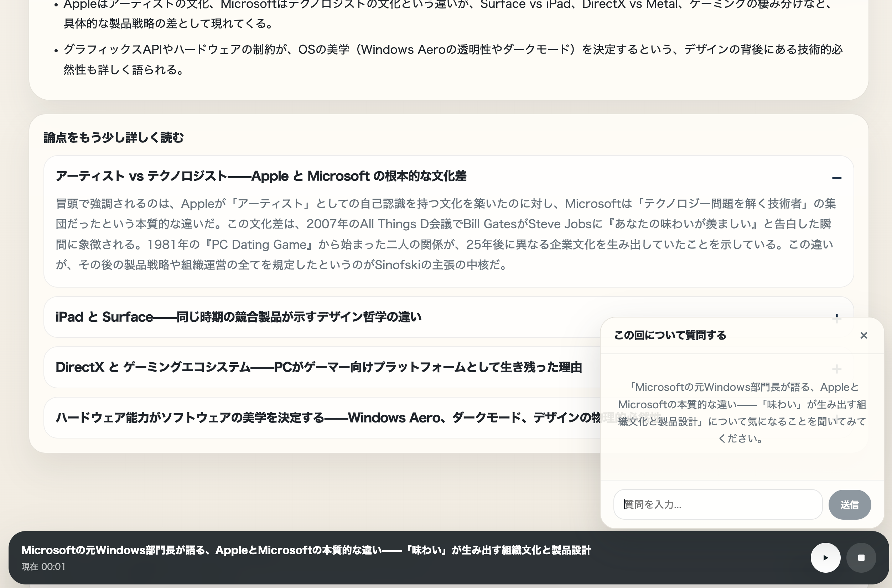Image resolution: width=892 pixels, height=588 pixels.
Task: Click the 論点をもう少し詳しく読む section heading
Action: click(114, 138)
